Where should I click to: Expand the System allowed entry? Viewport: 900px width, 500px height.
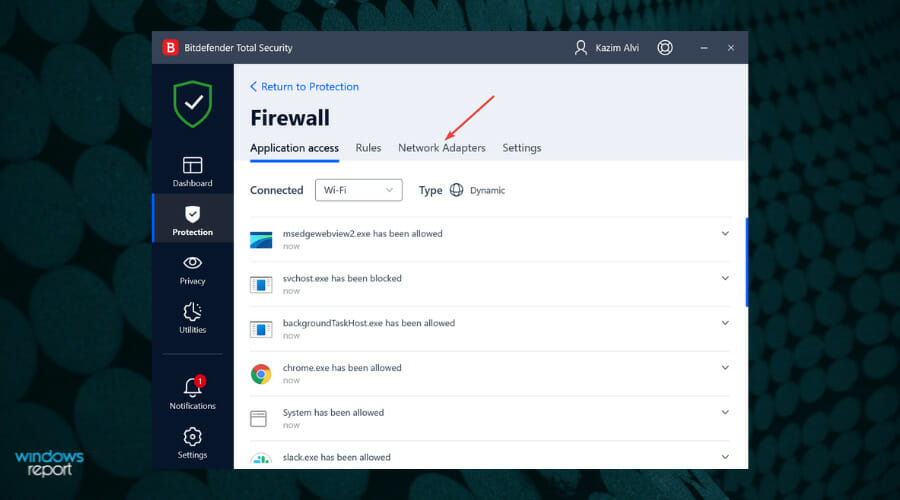pos(725,413)
